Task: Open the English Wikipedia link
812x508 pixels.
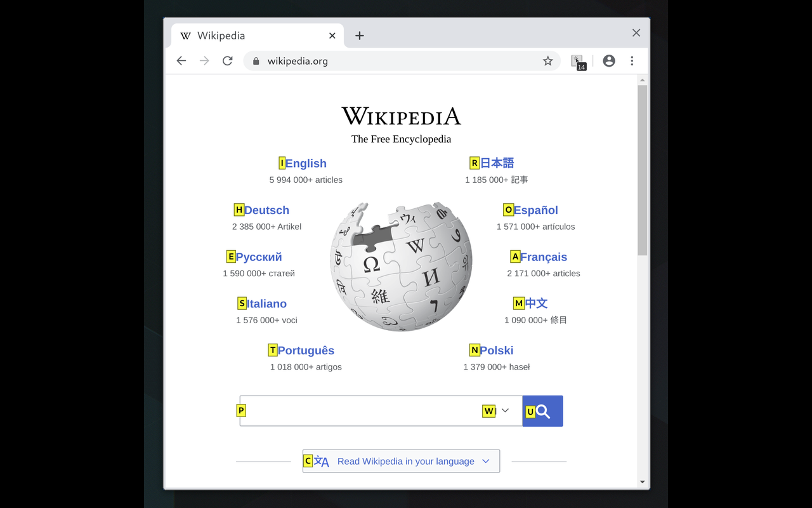Action: click(x=306, y=163)
